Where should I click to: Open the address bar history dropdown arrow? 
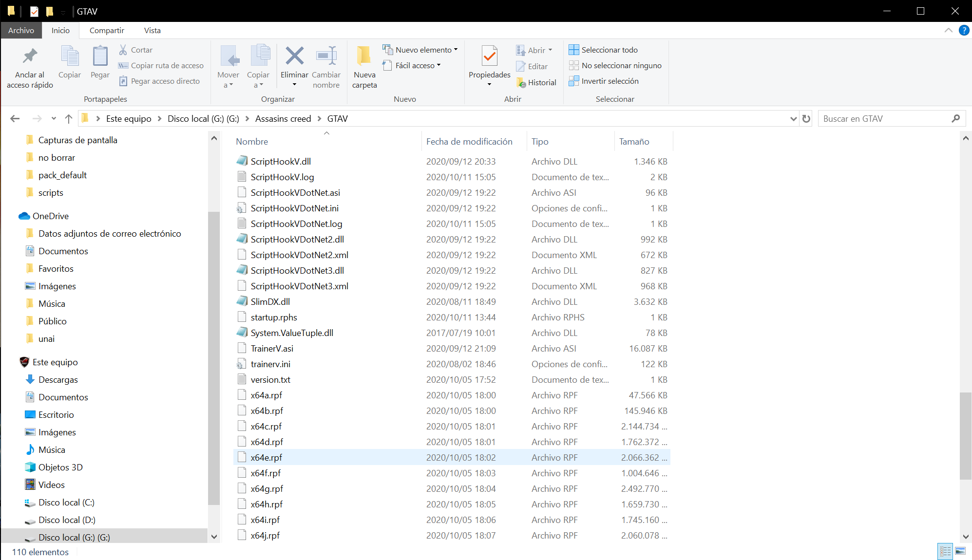click(793, 119)
